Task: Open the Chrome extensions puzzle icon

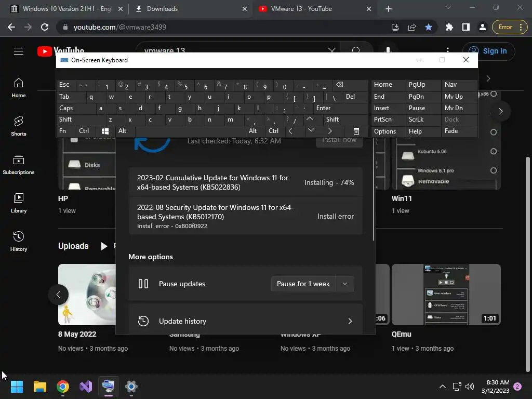Action: [x=449, y=27]
